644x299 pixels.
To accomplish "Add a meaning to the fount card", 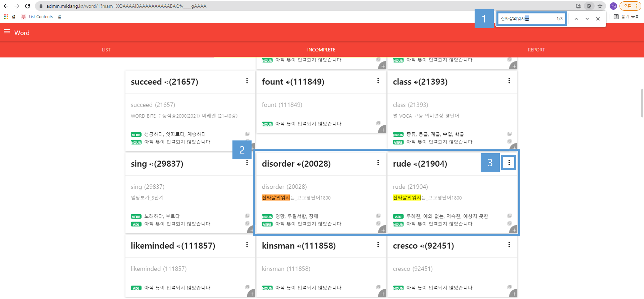I will tap(383, 130).
